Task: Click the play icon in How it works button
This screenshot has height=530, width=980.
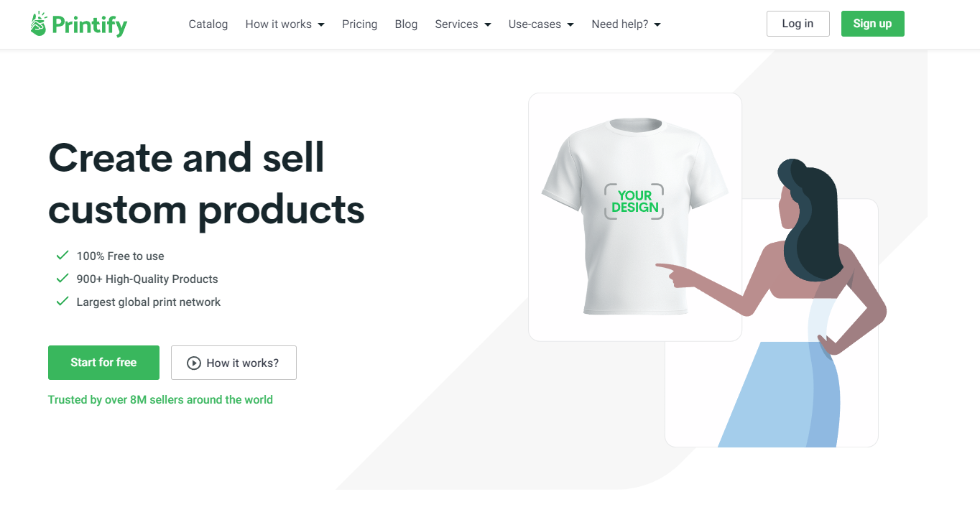Action: [x=193, y=363]
